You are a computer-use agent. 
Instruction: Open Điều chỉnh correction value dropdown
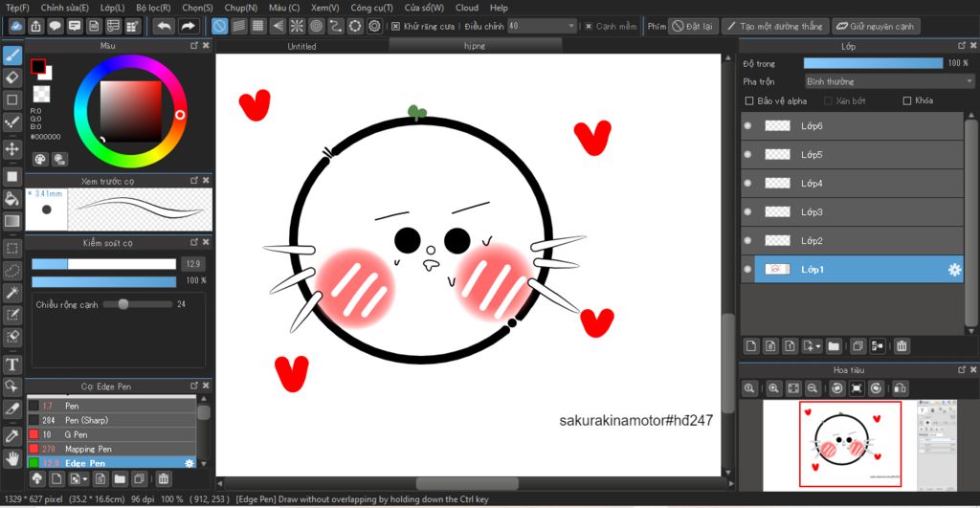542,26
